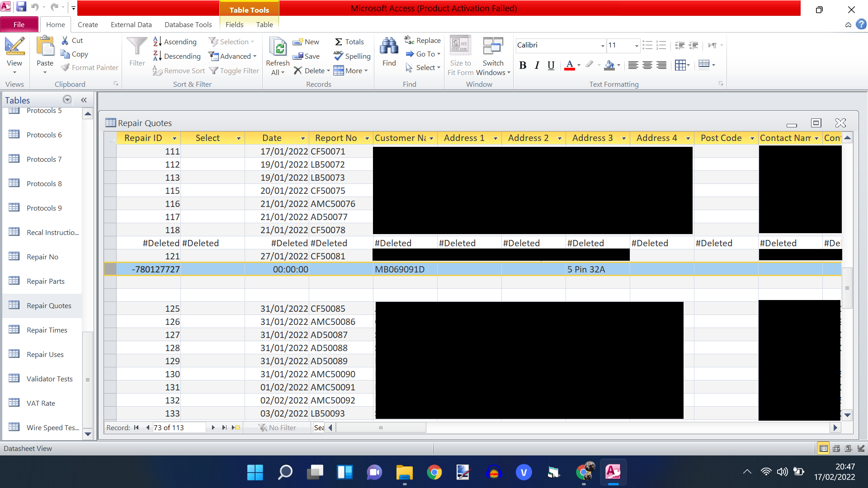Open Totals row with sigma icon
The image size is (868, 488).
point(349,42)
